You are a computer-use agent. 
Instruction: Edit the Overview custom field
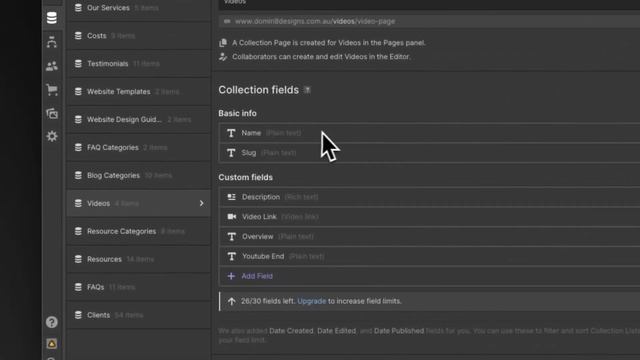429,237
